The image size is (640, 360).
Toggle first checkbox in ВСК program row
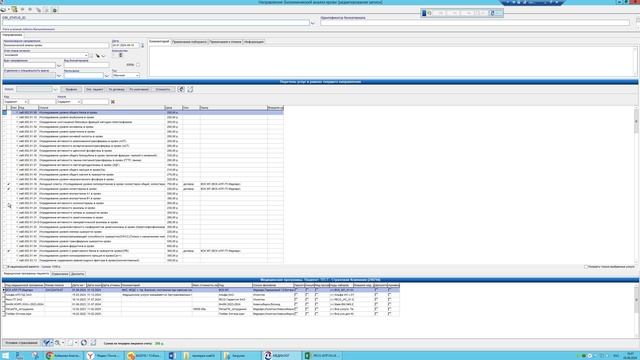click(296, 290)
